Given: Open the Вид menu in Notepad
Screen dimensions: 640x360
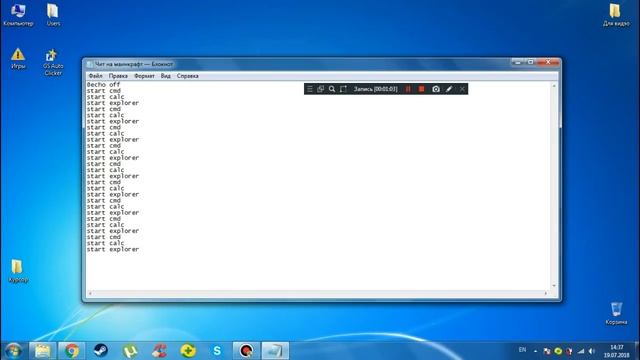Looking at the screenshot, I should (x=165, y=76).
